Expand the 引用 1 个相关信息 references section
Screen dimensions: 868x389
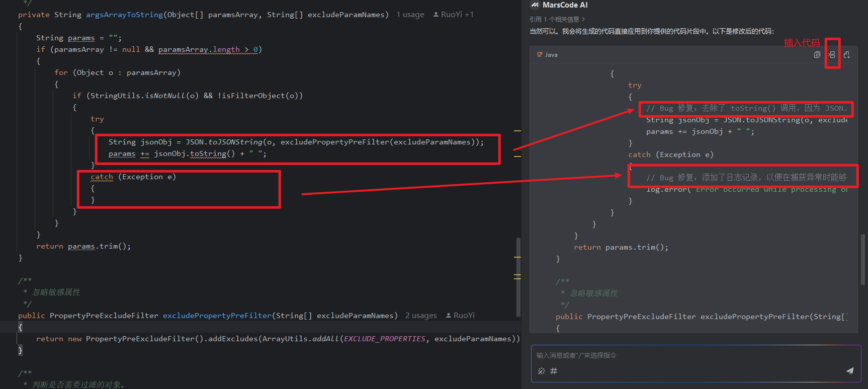[x=557, y=19]
